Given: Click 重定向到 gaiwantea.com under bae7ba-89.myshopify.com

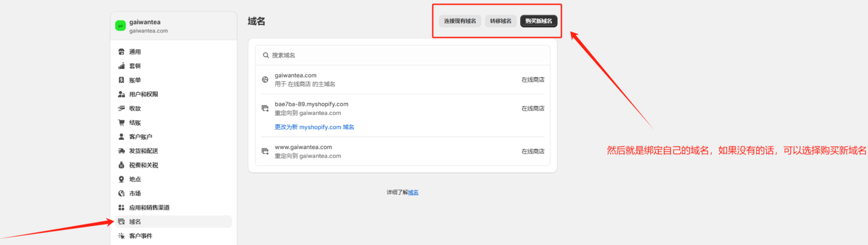Looking at the screenshot, I should (x=308, y=113).
